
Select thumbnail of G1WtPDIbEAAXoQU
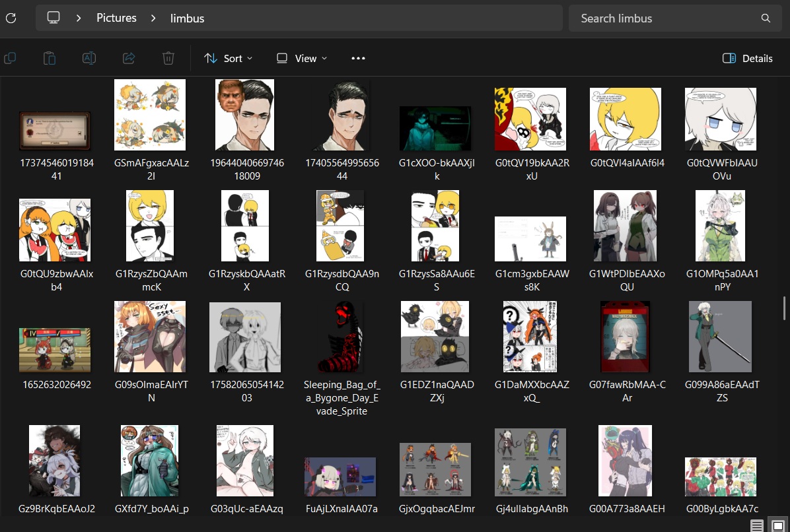pos(626,226)
